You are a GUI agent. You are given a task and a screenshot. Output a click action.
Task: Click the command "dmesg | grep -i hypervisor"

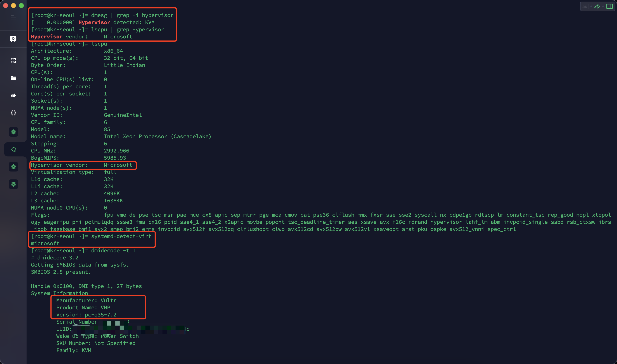tap(132, 15)
